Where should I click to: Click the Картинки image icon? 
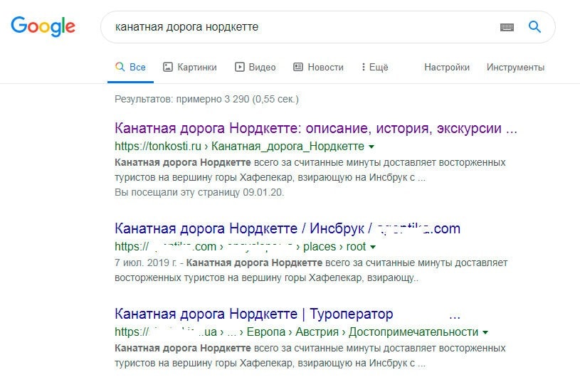(x=168, y=67)
